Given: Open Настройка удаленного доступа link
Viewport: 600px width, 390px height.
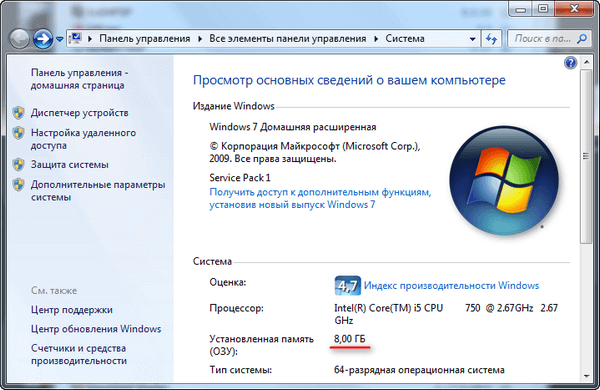Looking at the screenshot, I should coord(83,139).
